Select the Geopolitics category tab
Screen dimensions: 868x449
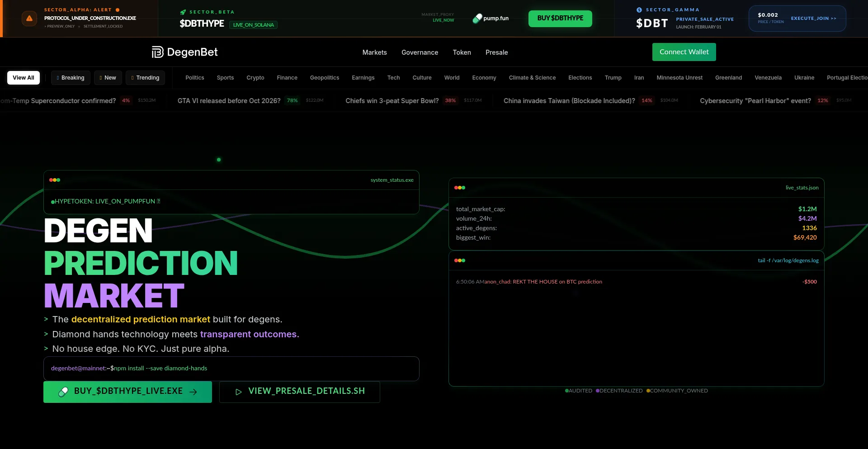pyautogui.click(x=324, y=78)
